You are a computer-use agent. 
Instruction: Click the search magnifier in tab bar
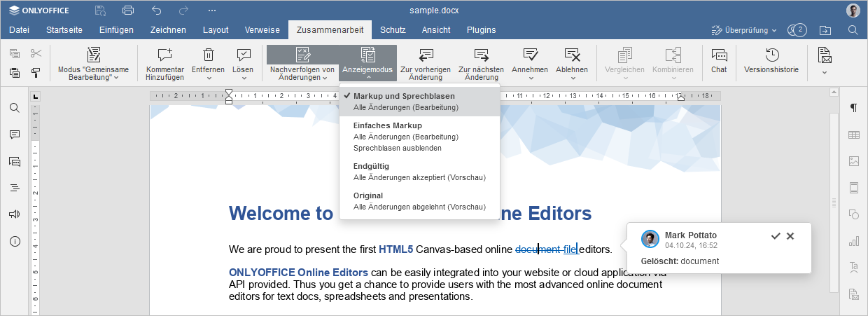pos(853,30)
